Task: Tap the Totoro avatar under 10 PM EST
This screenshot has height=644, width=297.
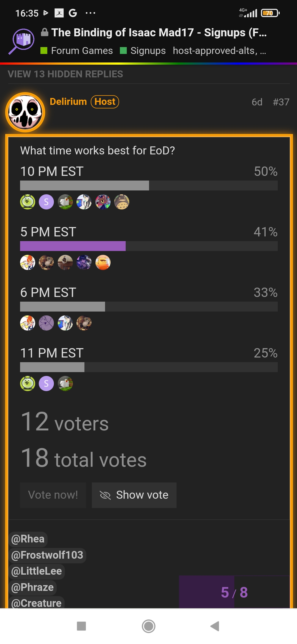Action: point(122,202)
